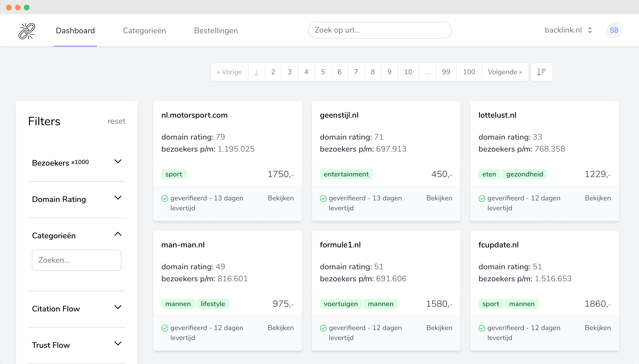
Task: Click account switcher arrows beside backlink.nl
Action: coord(590,30)
